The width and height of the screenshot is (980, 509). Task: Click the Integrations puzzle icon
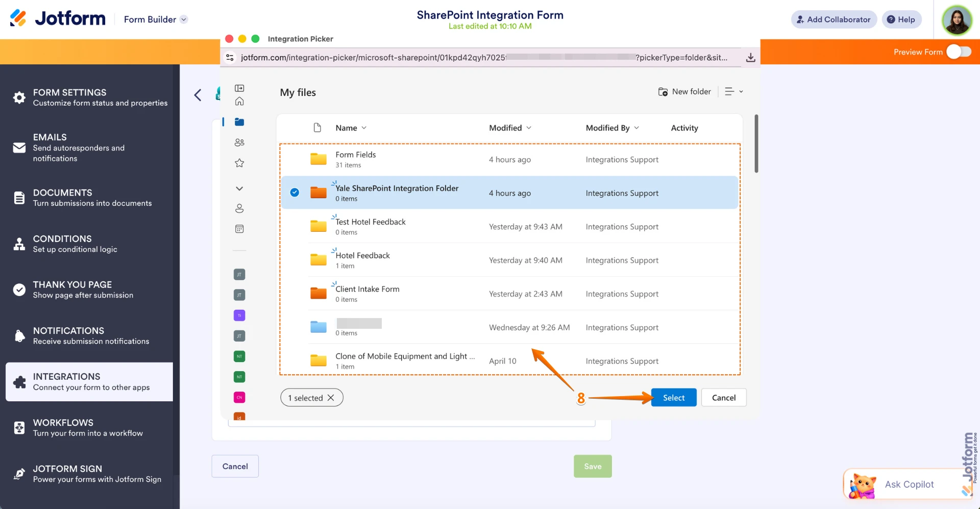[x=19, y=382]
